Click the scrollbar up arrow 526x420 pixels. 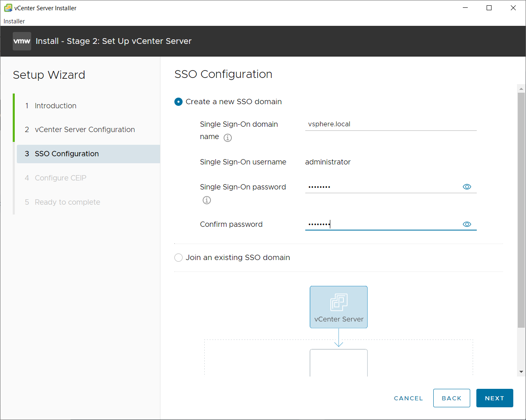[x=521, y=89]
